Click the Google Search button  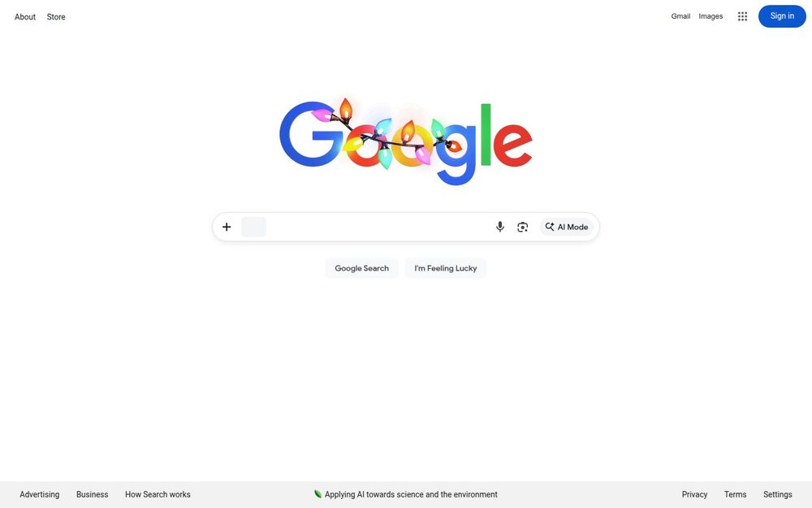(361, 268)
